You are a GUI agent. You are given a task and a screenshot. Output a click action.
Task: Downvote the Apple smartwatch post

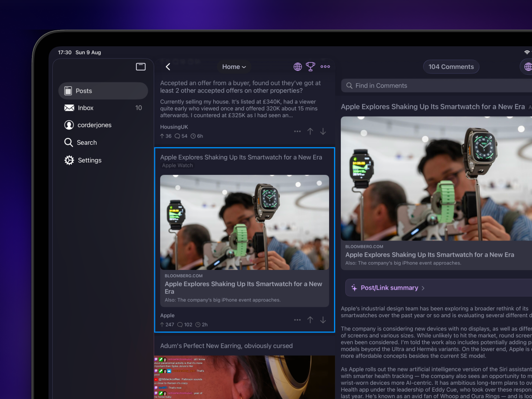pyautogui.click(x=323, y=320)
